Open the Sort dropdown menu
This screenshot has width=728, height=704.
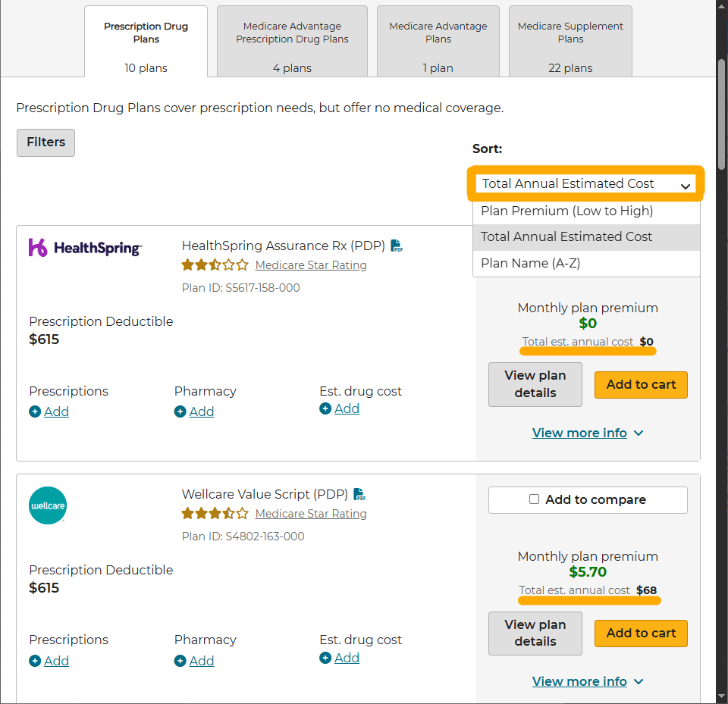587,184
